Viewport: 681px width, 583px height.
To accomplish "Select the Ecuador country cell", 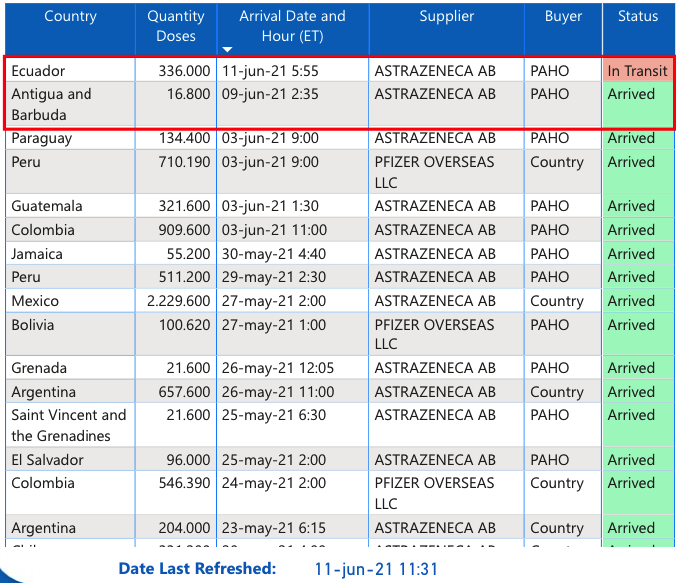I will 38,71.
